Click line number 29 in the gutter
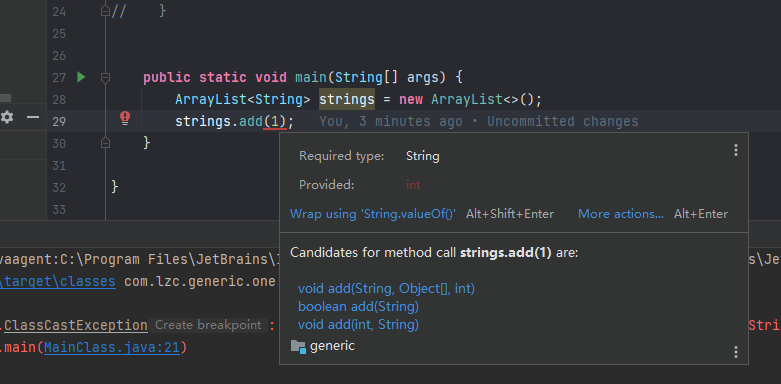Image resolution: width=781 pixels, height=384 pixels. pos(59,122)
